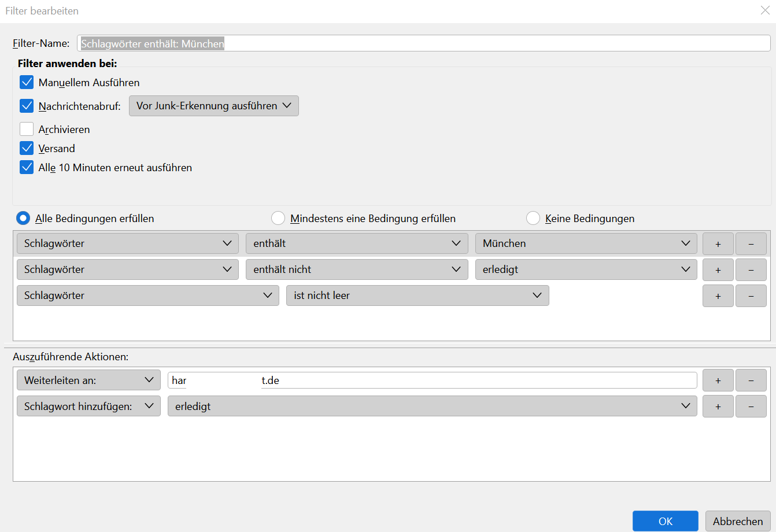Click the Abbrechen button
This screenshot has width=776, height=532.
click(738, 521)
